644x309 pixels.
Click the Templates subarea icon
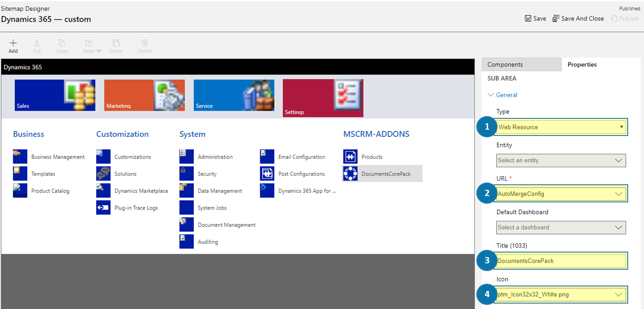pyautogui.click(x=20, y=173)
